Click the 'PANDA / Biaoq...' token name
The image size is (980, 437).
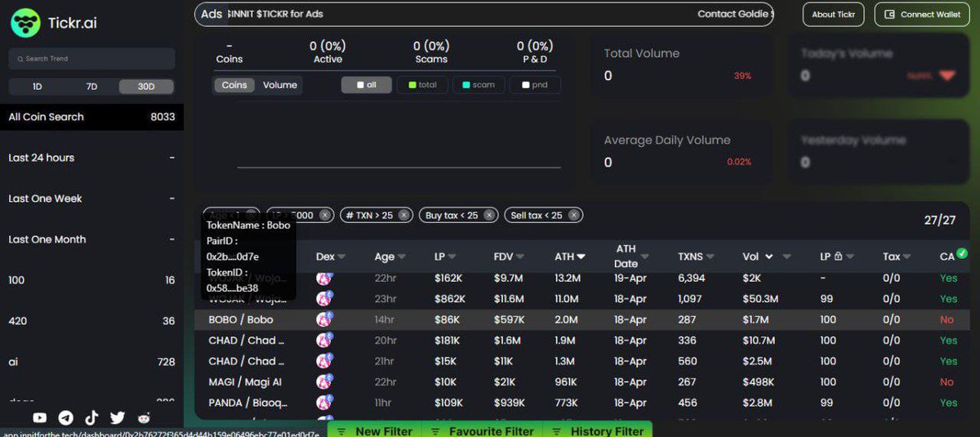coord(247,403)
